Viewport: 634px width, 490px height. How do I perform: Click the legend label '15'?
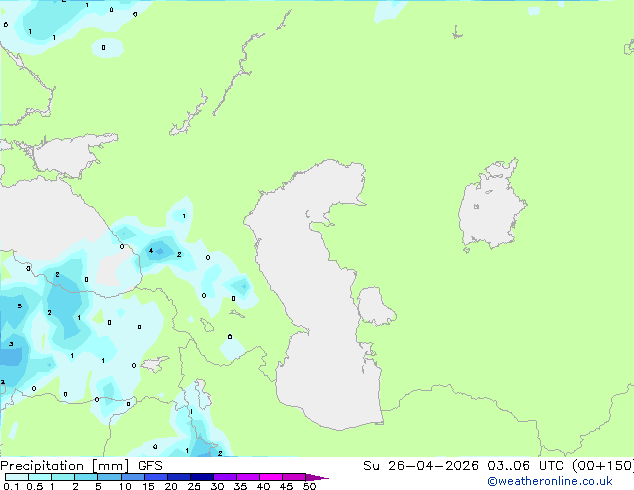(148, 486)
